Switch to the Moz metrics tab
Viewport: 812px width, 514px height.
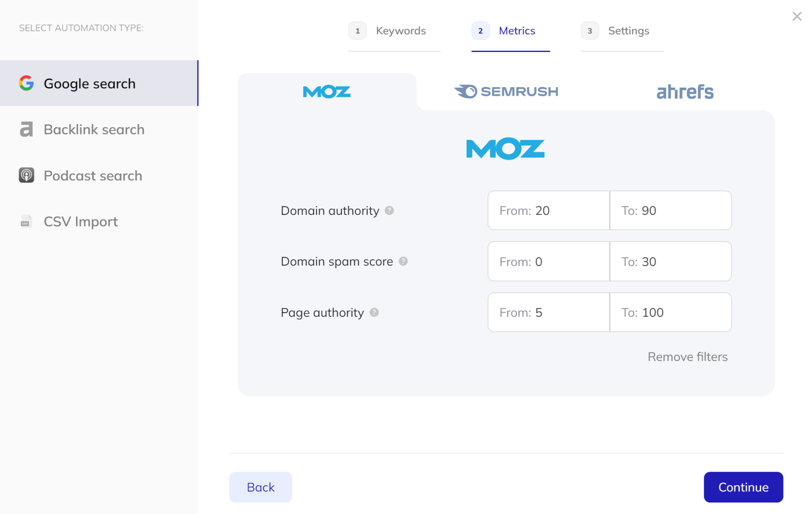pyautogui.click(x=327, y=92)
